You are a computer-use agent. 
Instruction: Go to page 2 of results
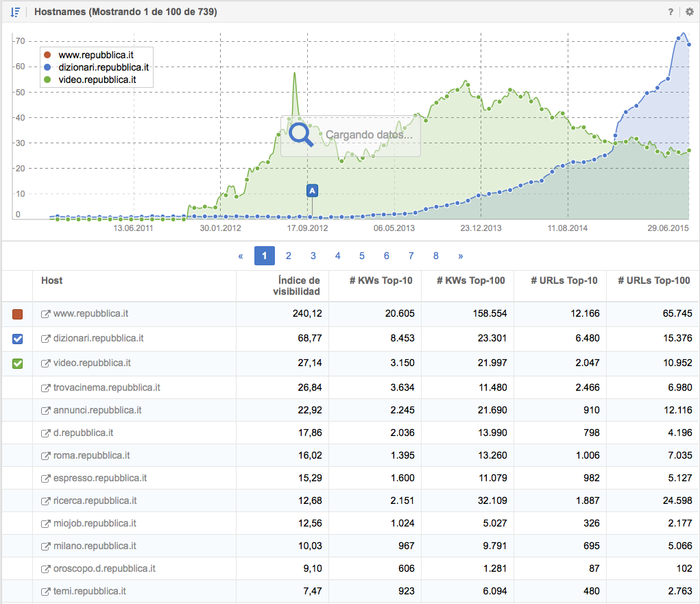pyautogui.click(x=289, y=256)
